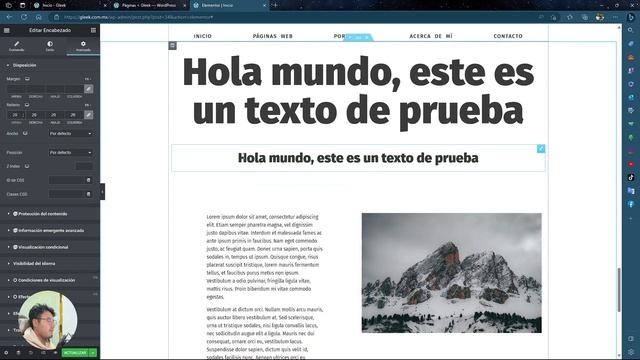Open a new browser tab
The height and width of the screenshot is (360, 640).
pyautogui.click(x=275, y=5)
